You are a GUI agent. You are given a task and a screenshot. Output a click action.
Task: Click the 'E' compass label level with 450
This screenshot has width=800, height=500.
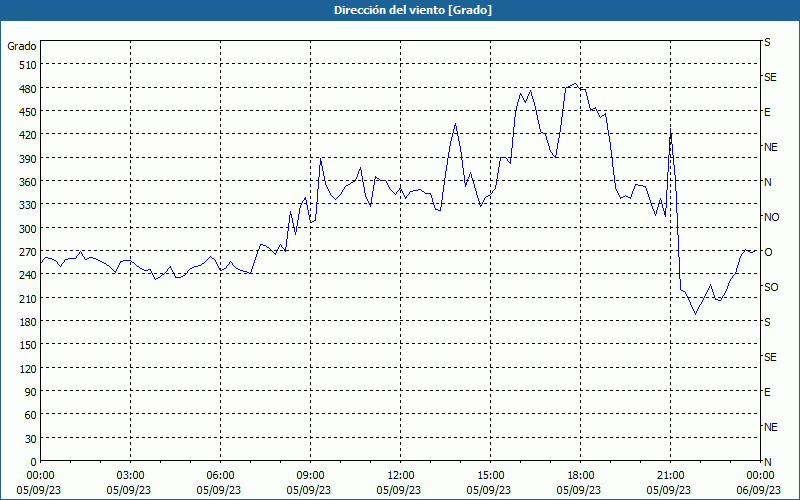(767, 112)
